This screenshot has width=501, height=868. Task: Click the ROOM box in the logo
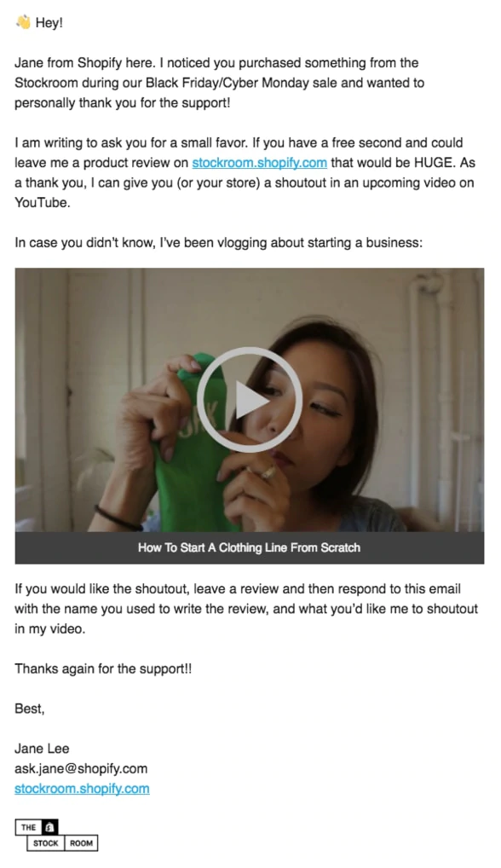coord(81,843)
